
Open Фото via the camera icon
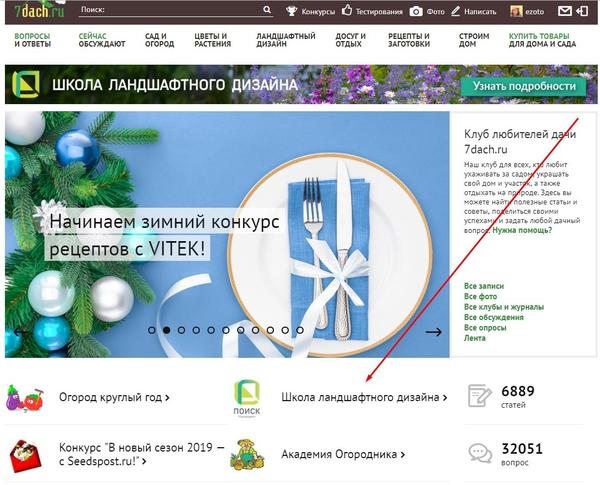click(416, 11)
